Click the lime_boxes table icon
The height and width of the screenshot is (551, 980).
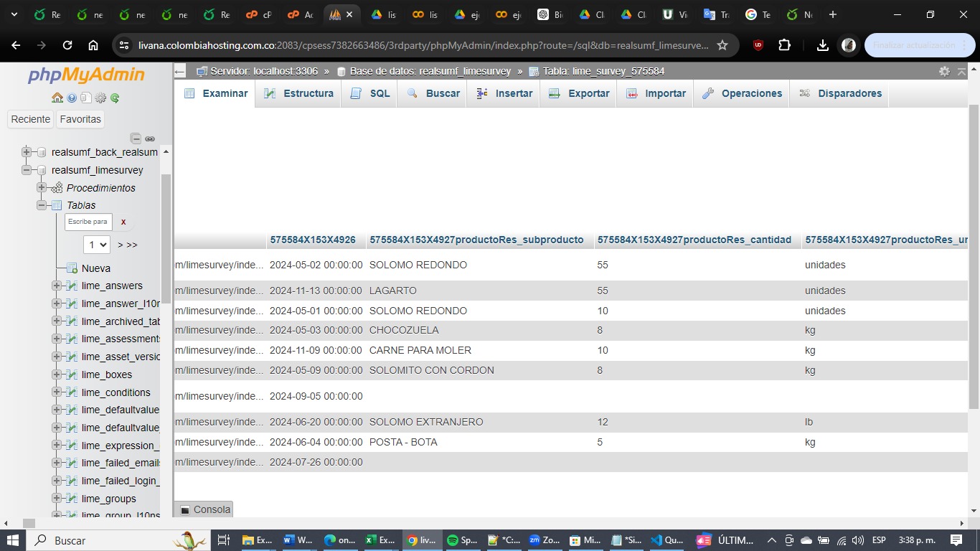coord(72,375)
